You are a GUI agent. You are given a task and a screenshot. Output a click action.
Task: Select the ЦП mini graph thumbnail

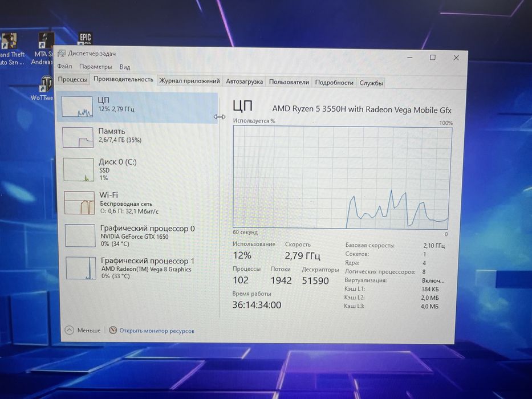77,107
